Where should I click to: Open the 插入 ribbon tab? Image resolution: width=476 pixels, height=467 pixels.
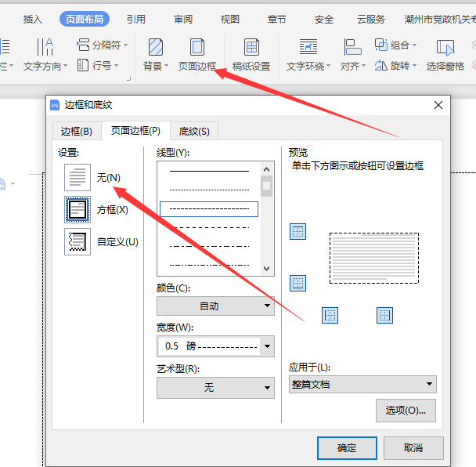click(32, 20)
